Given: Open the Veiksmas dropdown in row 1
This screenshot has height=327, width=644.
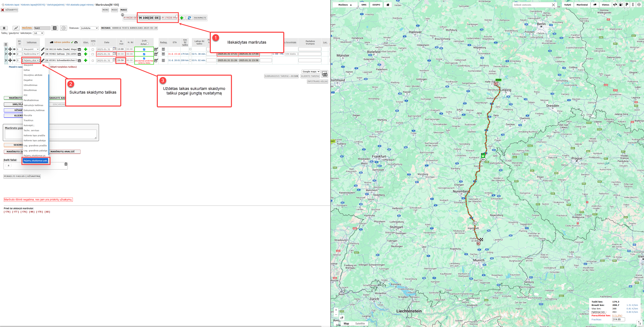Looking at the screenshot, I should (31, 49).
